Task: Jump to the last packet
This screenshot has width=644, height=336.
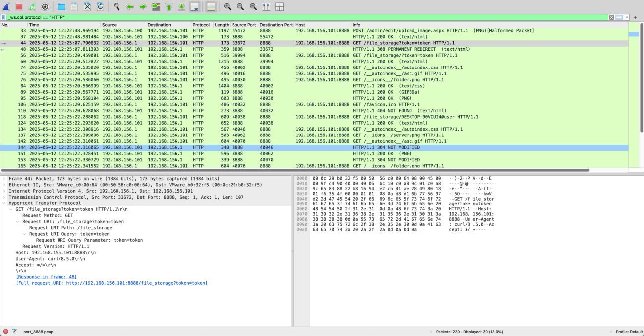Action: tap(181, 7)
